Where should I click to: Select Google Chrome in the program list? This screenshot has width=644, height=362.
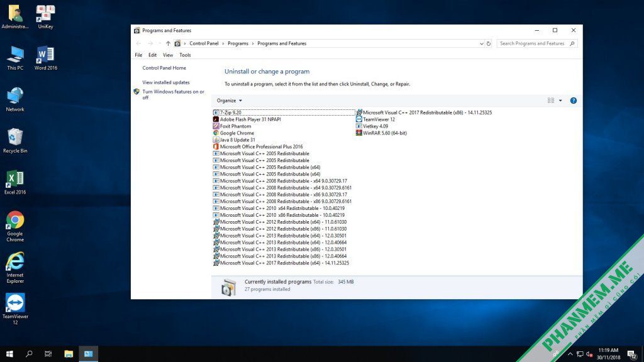click(233, 133)
